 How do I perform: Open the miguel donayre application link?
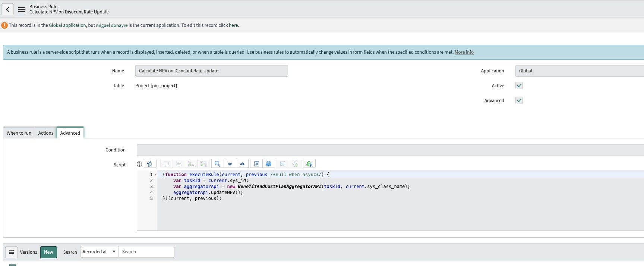112,25
